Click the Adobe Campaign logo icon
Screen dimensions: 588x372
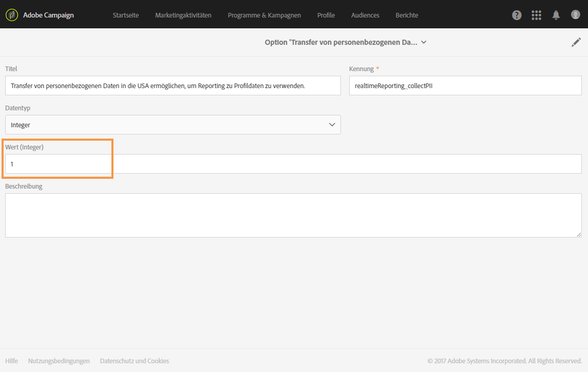tap(11, 15)
